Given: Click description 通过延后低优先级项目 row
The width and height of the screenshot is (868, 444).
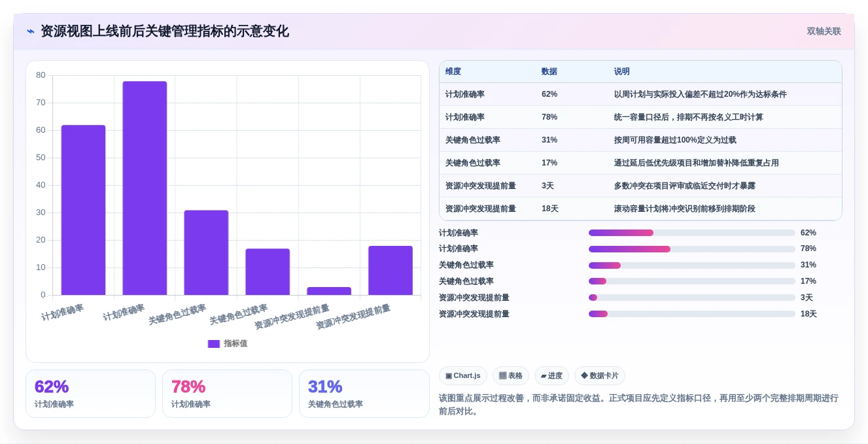Looking at the screenshot, I should (697, 163).
